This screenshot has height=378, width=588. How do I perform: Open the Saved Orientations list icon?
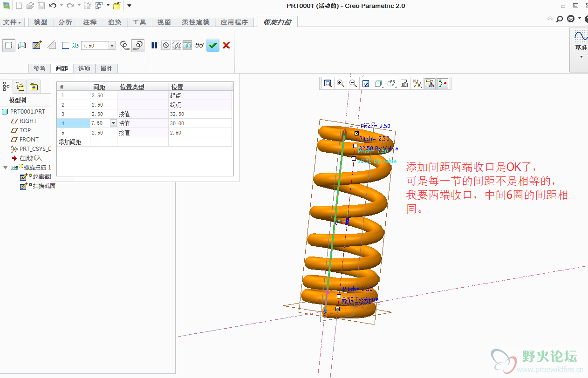[392, 83]
